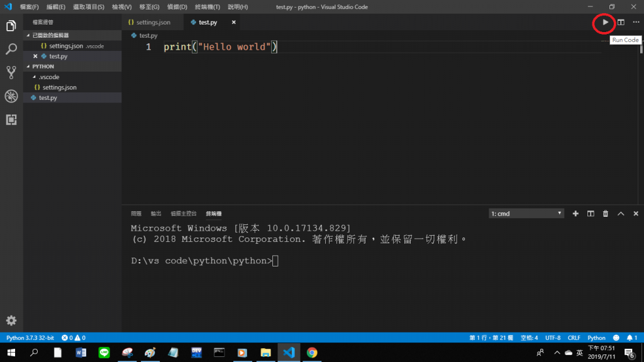Split the terminal panel
This screenshot has height=362, width=644.
(591, 214)
